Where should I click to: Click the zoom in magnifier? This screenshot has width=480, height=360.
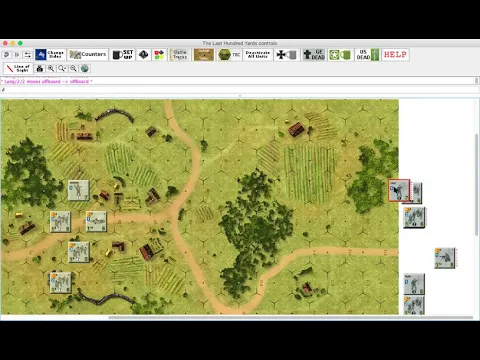51,69
